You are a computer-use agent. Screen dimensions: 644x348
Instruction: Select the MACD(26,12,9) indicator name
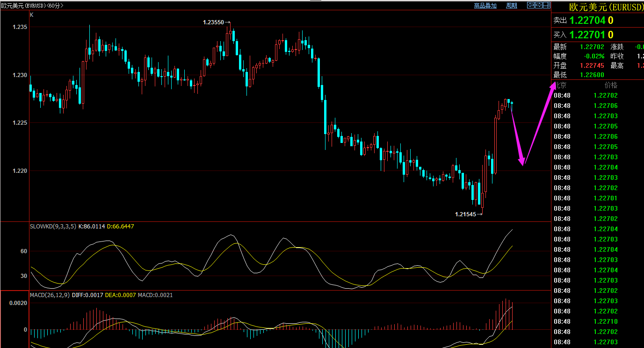[x=50, y=295]
